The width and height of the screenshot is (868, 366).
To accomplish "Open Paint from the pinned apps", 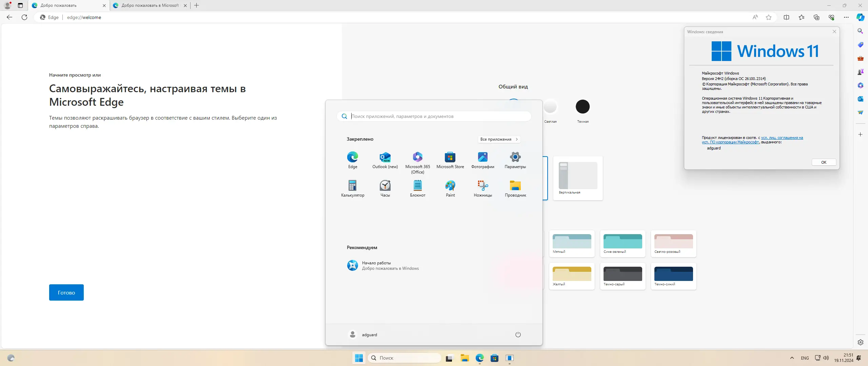I will pyautogui.click(x=450, y=188).
